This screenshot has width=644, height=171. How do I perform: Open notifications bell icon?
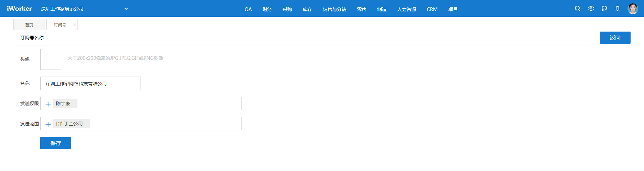(x=618, y=8)
